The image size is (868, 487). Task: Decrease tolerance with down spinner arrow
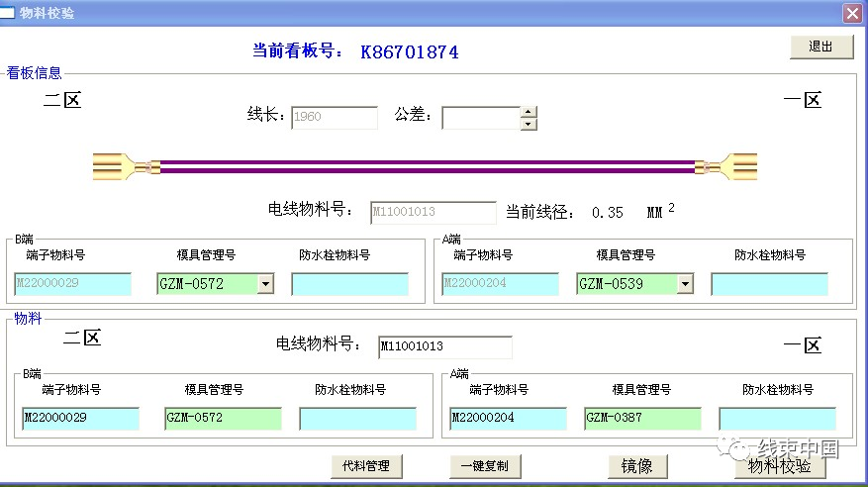pyautogui.click(x=529, y=124)
